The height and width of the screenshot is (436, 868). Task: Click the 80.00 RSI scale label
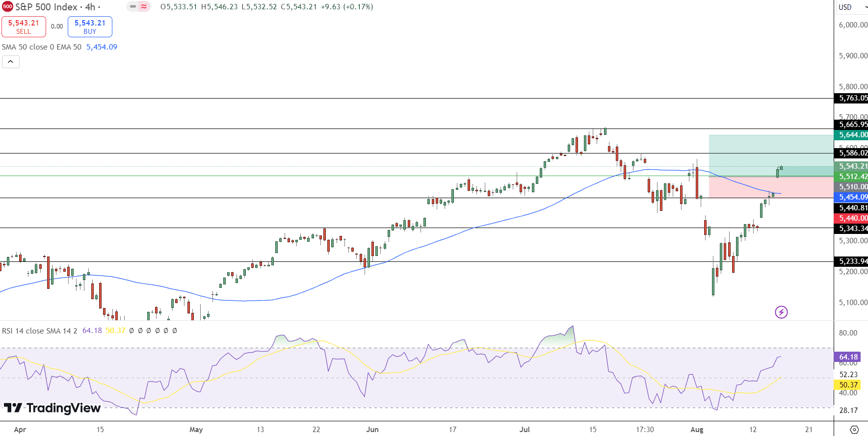(848, 333)
